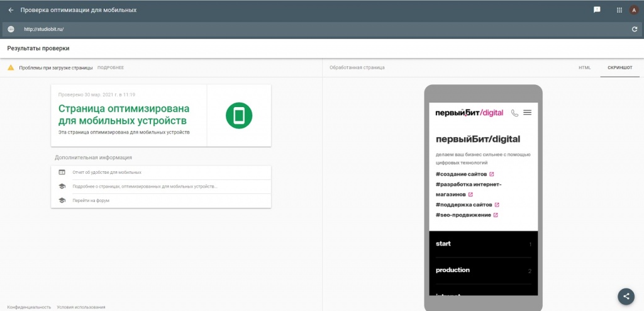Click the back arrow in header
The height and width of the screenshot is (311, 644).
click(x=11, y=11)
